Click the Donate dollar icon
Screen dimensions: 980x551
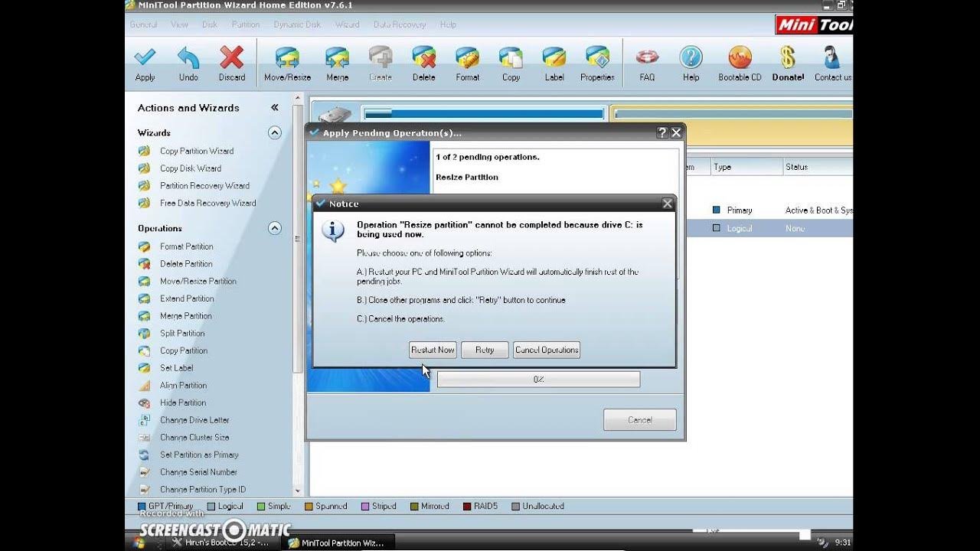coord(788,58)
